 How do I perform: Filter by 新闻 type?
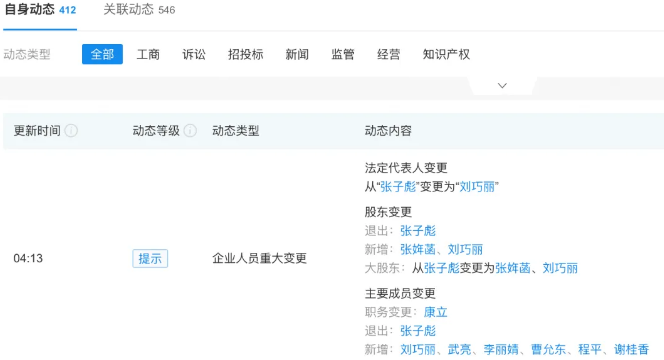coord(297,54)
